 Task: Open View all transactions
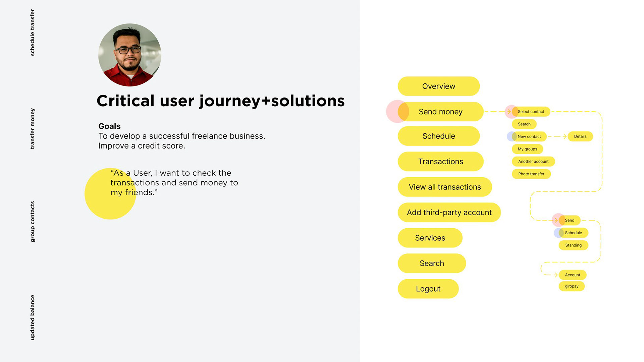click(444, 187)
